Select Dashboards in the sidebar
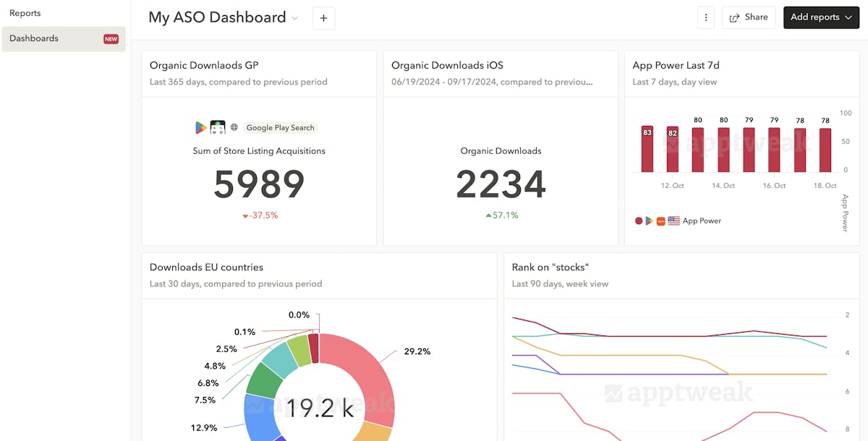The image size is (868, 441). 64,39
